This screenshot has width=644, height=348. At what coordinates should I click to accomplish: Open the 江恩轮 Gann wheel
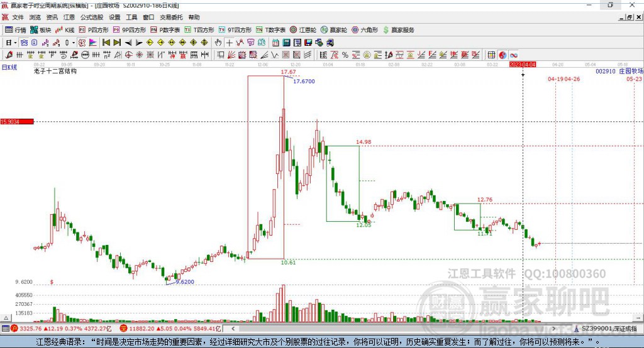coord(303,30)
